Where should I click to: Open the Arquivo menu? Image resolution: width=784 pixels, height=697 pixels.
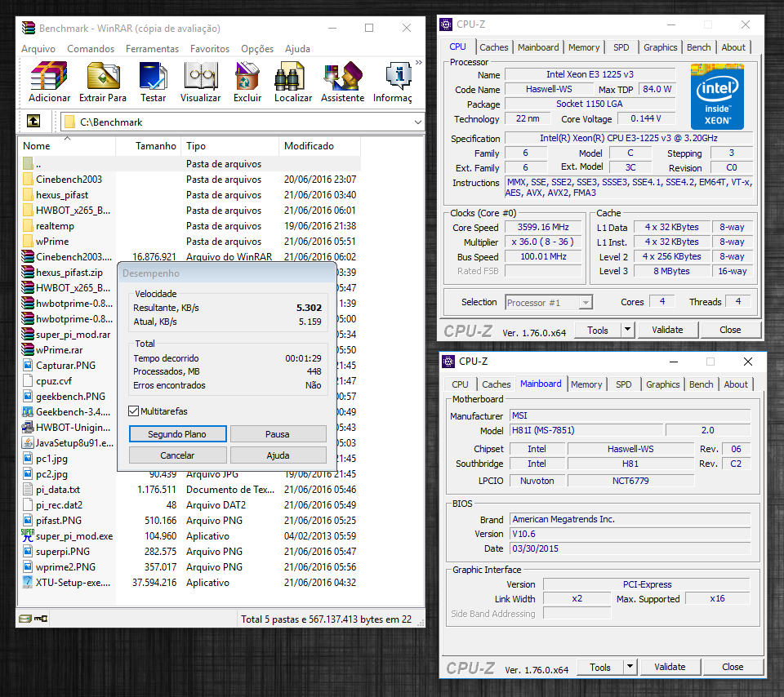pyautogui.click(x=38, y=49)
